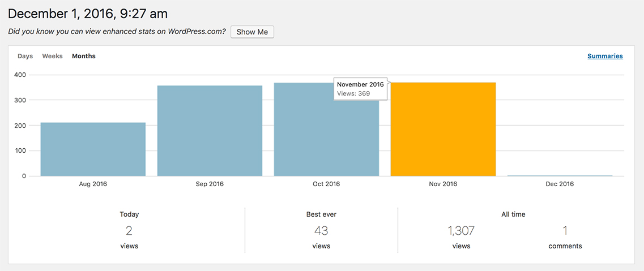644x271 pixels.
Task: Click the Today views count
Action: tap(129, 230)
